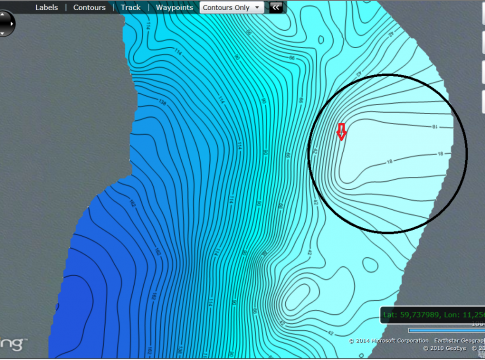Click the 138 depth contour label
Image resolution: width=485 pixels, height=360 pixels.
[162, 102]
